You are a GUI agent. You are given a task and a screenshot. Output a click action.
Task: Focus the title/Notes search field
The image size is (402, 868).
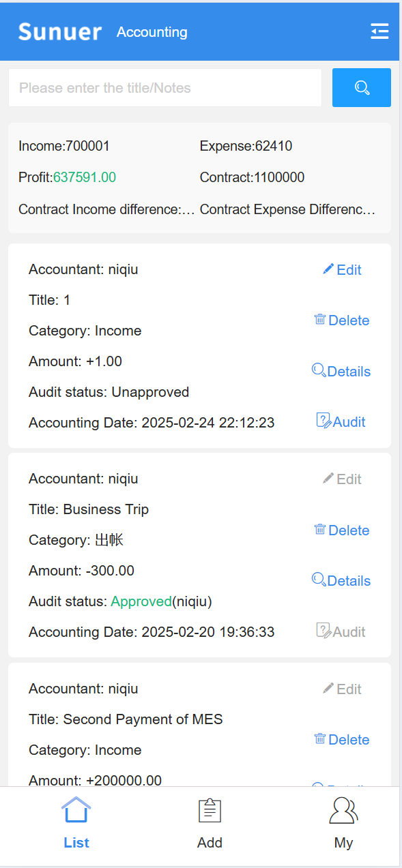pyautogui.click(x=165, y=87)
